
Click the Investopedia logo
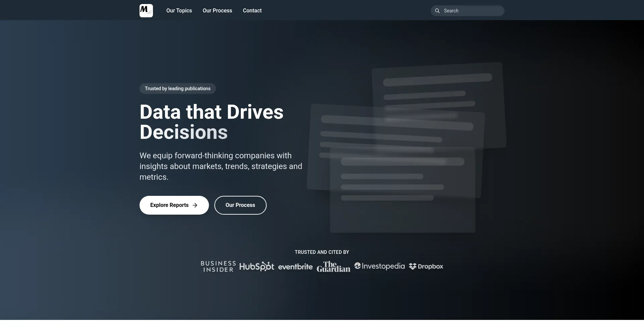(x=380, y=266)
